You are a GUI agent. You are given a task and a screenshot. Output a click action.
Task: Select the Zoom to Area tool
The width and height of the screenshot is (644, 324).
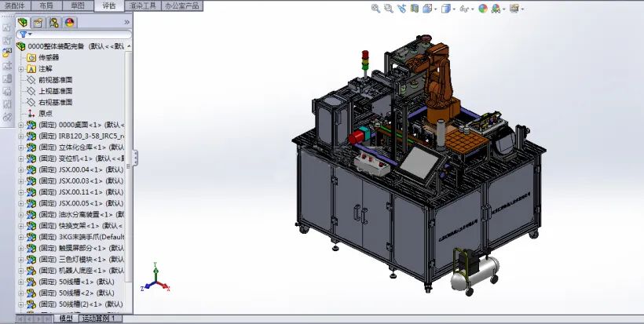389,9
